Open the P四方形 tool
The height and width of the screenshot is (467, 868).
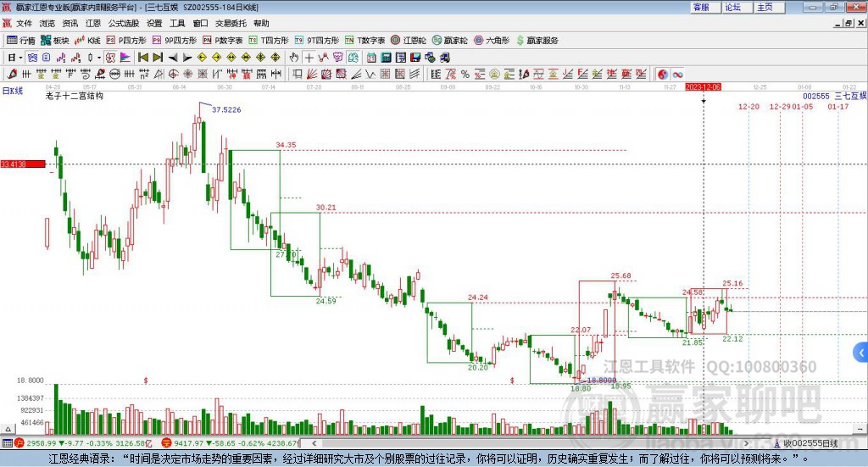(x=126, y=41)
